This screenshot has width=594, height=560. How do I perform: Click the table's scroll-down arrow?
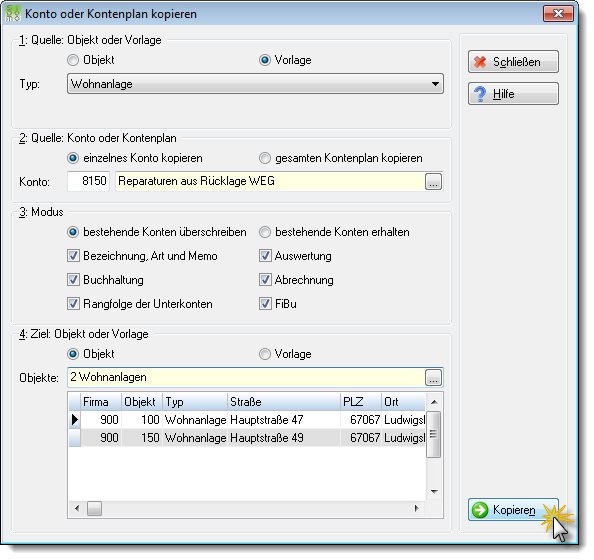click(x=434, y=492)
